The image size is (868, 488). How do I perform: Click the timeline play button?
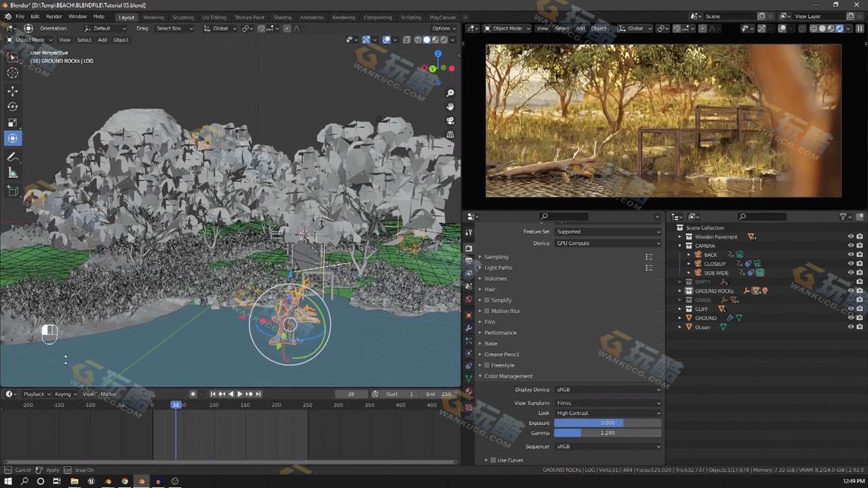239,394
